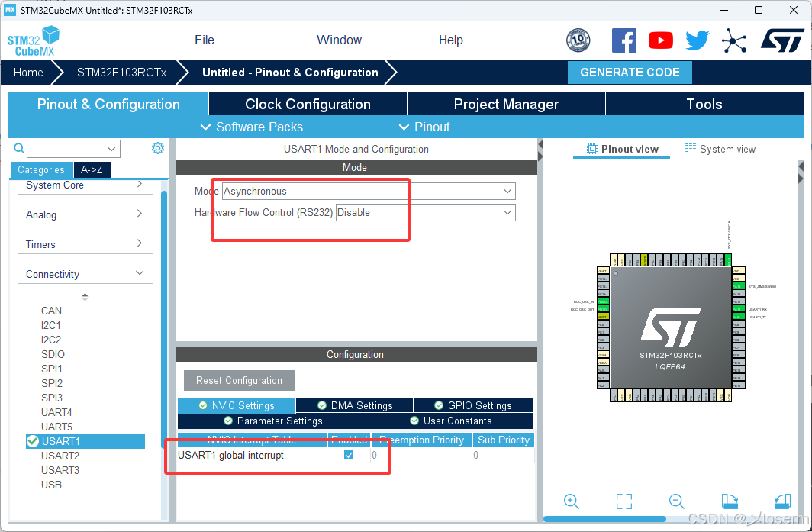Viewport: 812px width, 532px height.
Task: Switch to the Clock Configuration tab
Action: [x=308, y=104]
